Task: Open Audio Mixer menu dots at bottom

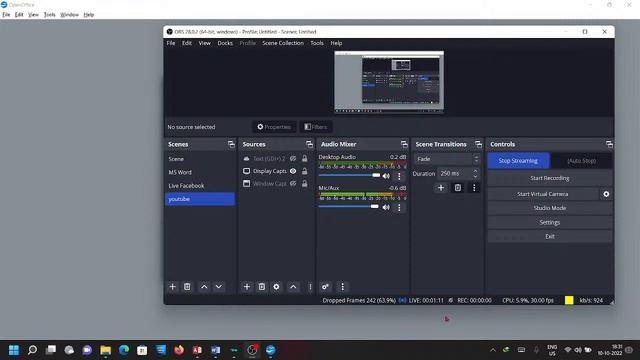Action: [x=342, y=287]
